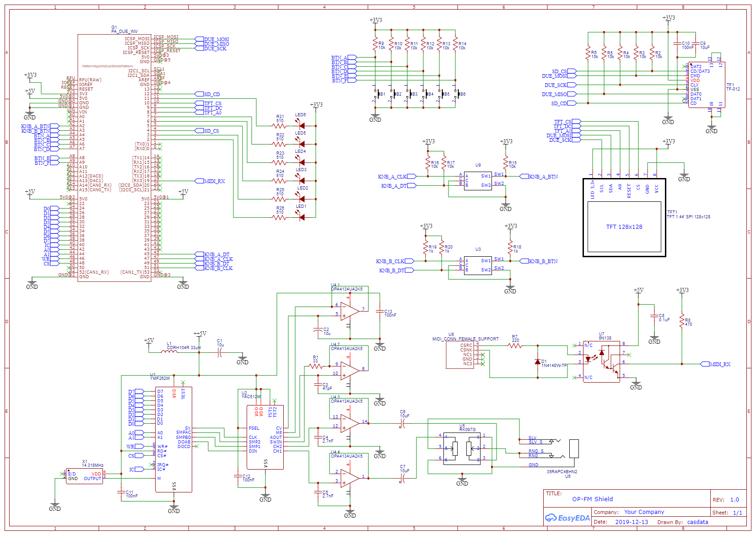Select resistor R7 220 symbol
This screenshot has height=535, width=756.
coord(515,346)
